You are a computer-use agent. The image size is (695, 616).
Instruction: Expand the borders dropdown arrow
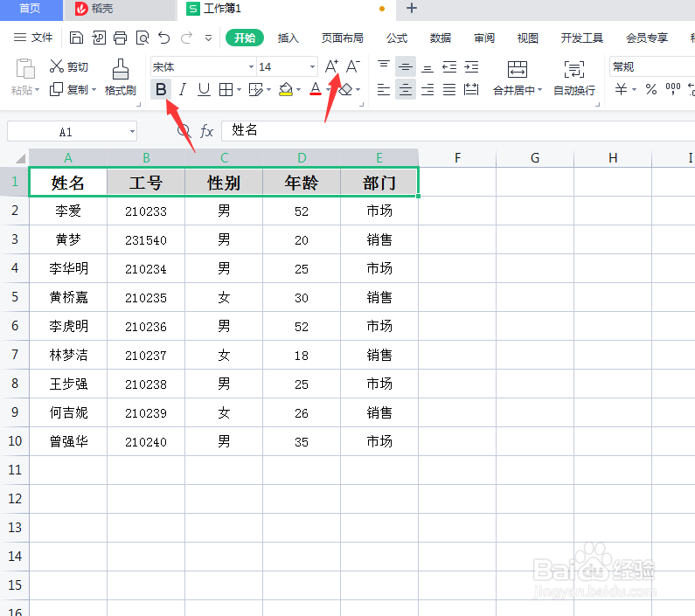click(x=240, y=89)
